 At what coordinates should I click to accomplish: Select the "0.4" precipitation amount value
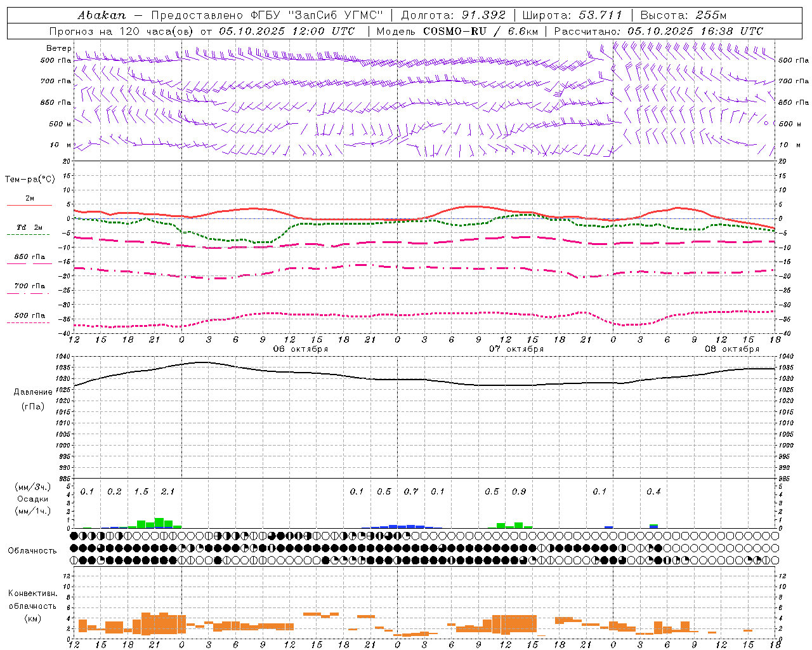pyautogui.click(x=653, y=492)
